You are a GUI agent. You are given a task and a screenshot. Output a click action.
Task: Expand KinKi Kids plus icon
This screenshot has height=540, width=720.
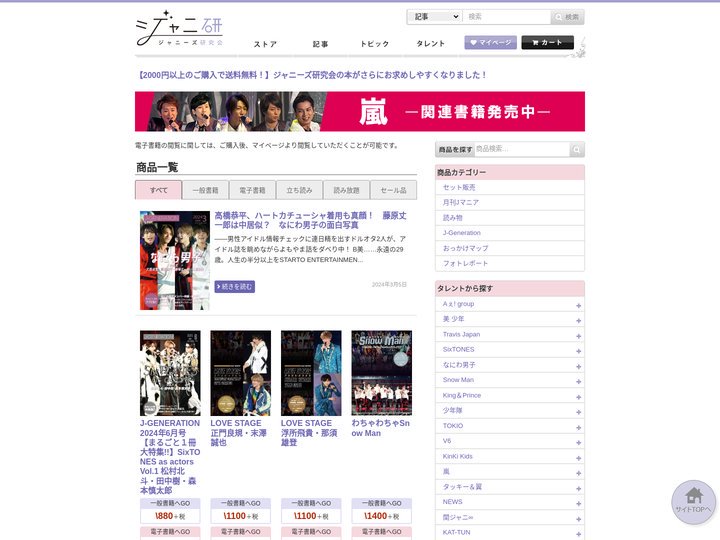[x=579, y=458]
